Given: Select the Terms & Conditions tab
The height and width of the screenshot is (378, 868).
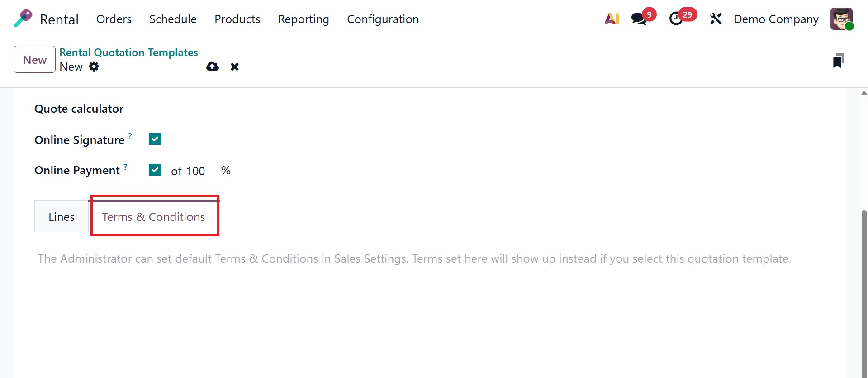Looking at the screenshot, I should click(153, 217).
